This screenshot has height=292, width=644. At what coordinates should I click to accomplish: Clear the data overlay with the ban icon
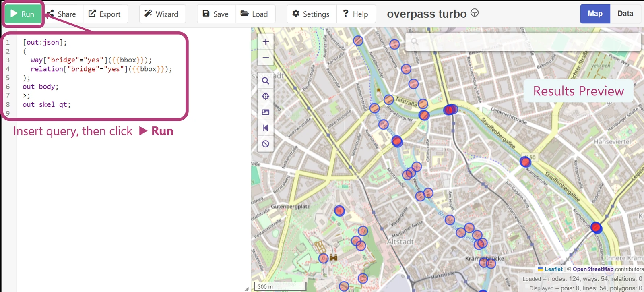266,144
